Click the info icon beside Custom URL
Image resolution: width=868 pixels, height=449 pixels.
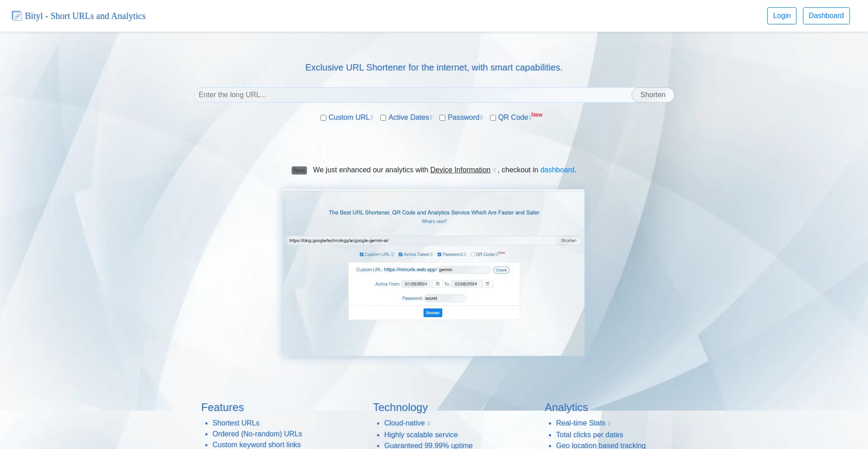click(x=372, y=118)
